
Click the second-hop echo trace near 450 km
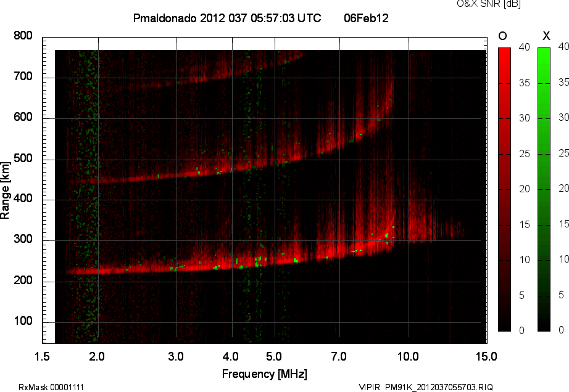(123, 181)
